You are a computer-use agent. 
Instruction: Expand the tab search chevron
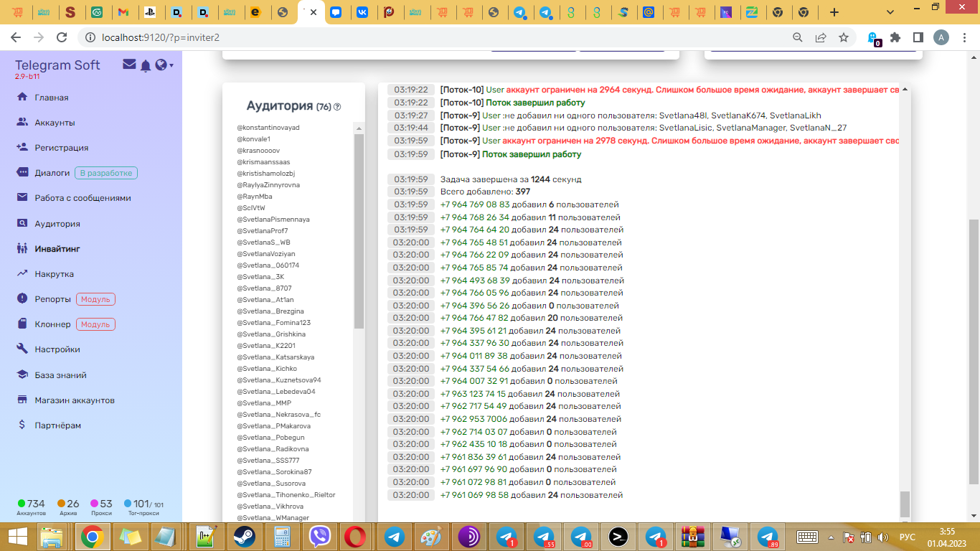[x=890, y=12]
